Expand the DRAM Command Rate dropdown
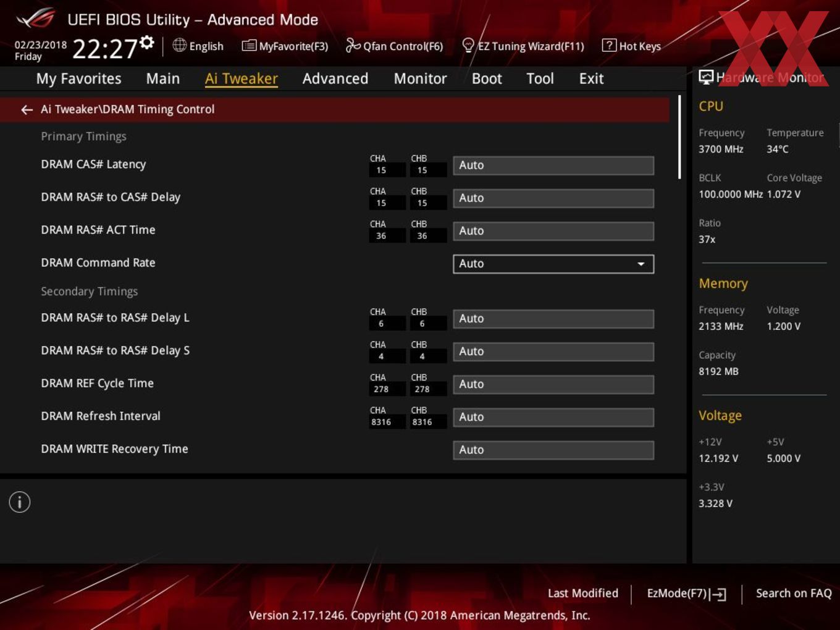 point(553,264)
